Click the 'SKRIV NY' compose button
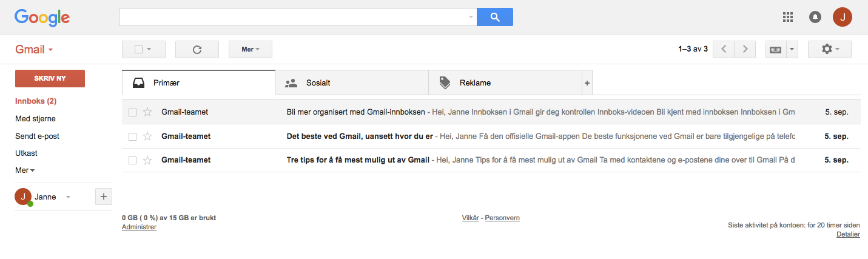 coord(50,78)
